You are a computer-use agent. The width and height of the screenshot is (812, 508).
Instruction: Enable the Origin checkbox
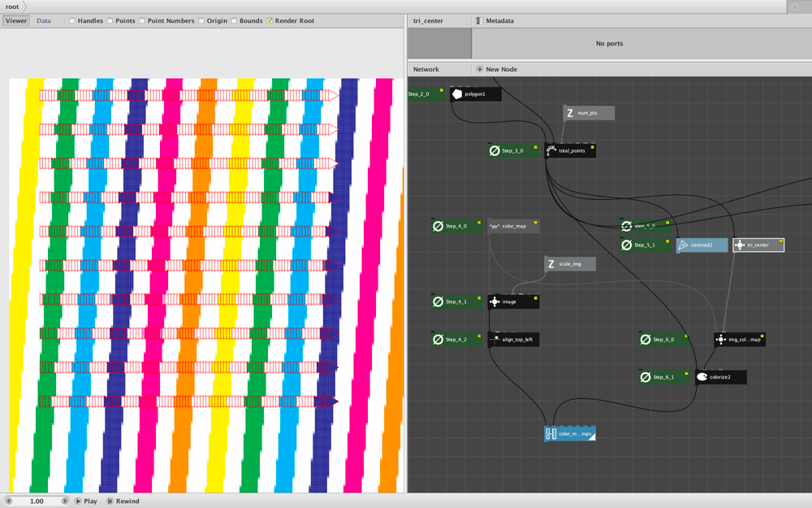point(201,21)
